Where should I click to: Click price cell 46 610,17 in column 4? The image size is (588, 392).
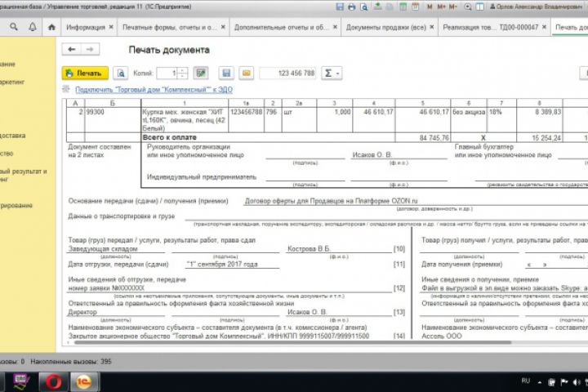pos(374,120)
